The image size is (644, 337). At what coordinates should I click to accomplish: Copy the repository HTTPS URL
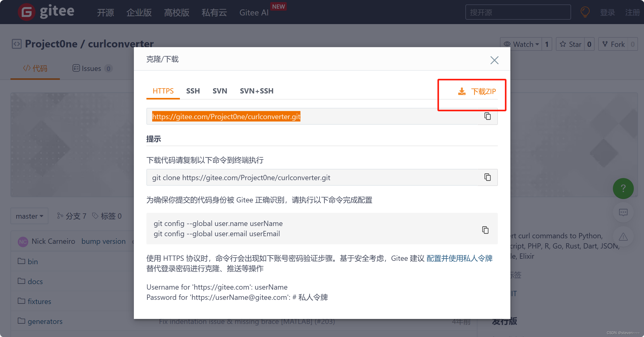tap(487, 116)
